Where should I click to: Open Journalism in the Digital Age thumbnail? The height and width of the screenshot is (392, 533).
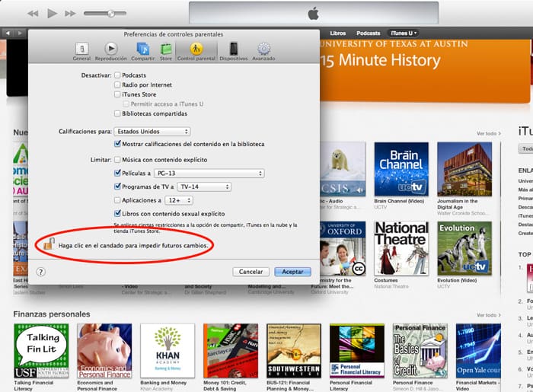tap(464, 169)
